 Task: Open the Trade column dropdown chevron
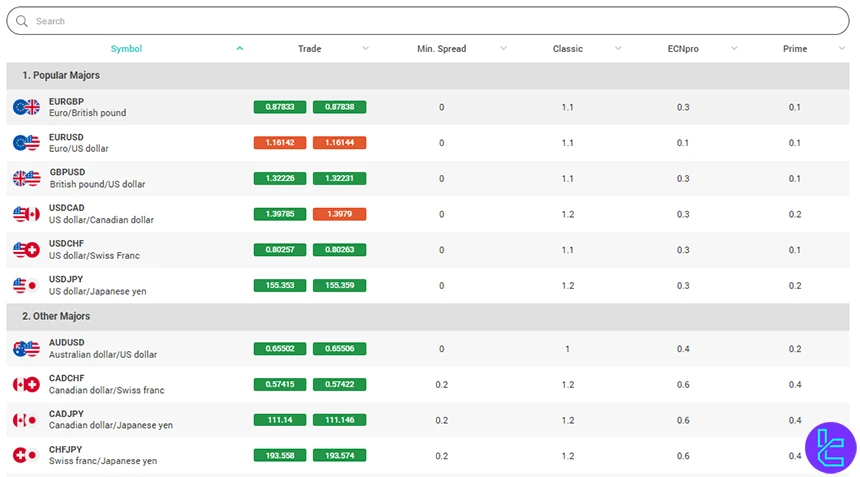pos(365,49)
